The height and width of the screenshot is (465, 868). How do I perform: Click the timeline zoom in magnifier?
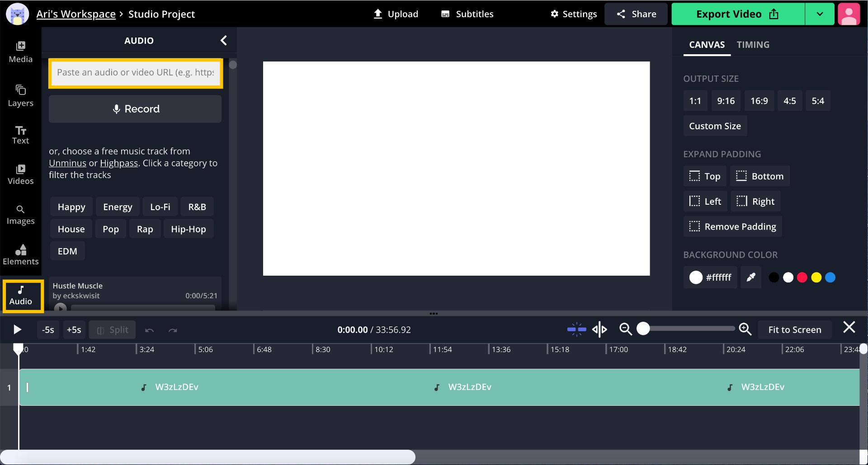pos(745,329)
